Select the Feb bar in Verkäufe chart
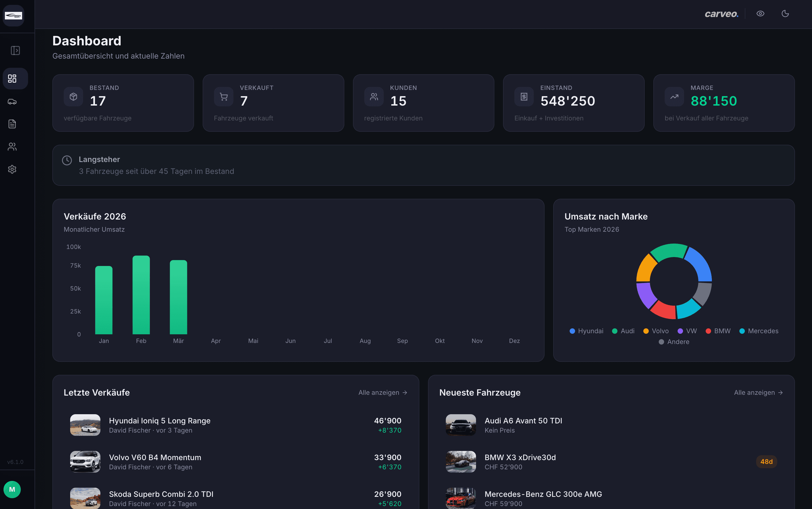Viewport: 812px width, 509px height. (x=141, y=295)
